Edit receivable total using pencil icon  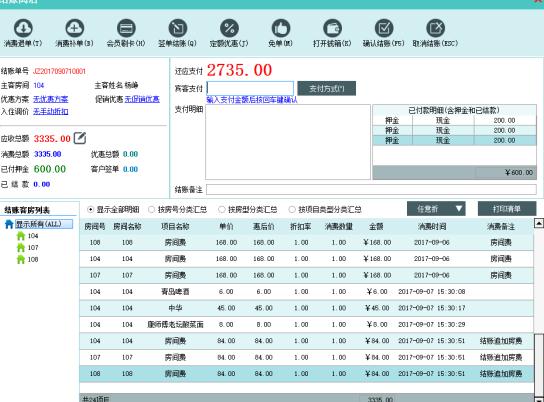click(x=80, y=138)
